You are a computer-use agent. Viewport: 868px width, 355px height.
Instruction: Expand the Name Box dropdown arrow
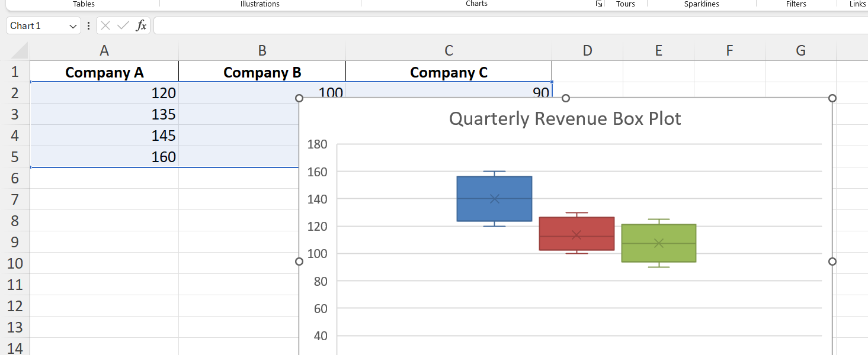pyautogui.click(x=73, y=26)
